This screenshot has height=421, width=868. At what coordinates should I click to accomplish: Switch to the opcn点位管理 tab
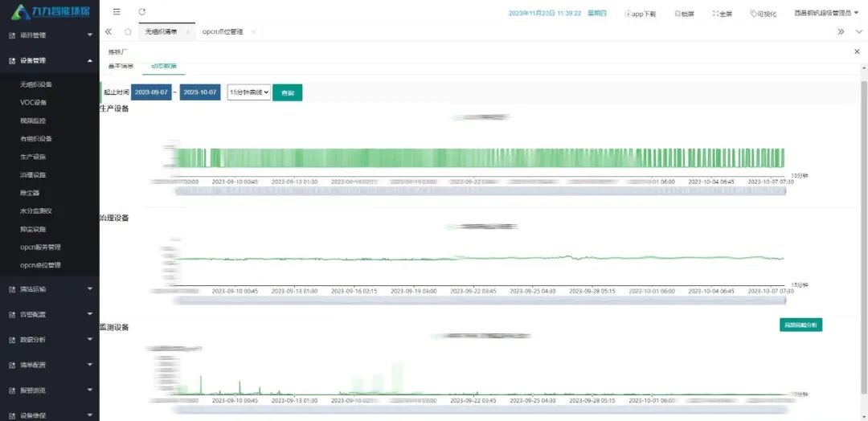224,31
